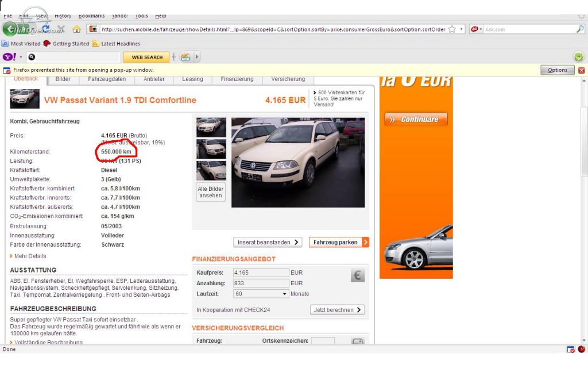This screenshot has width=588, height=368.
Task: Open the Laufzeit 60 months dropdown
Action: click(261, 294)
